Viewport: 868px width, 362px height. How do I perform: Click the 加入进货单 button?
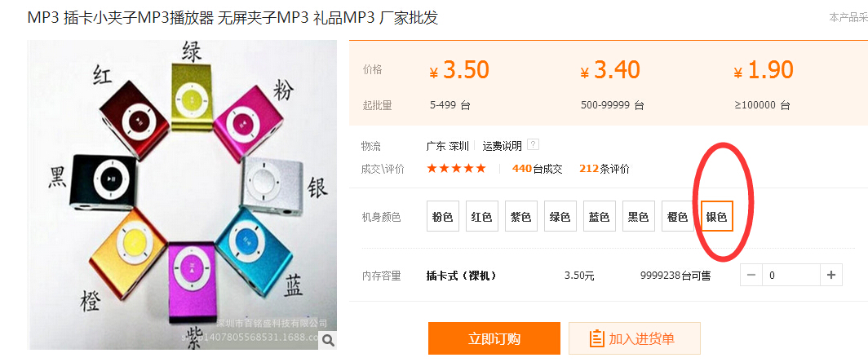coord(635,338)
